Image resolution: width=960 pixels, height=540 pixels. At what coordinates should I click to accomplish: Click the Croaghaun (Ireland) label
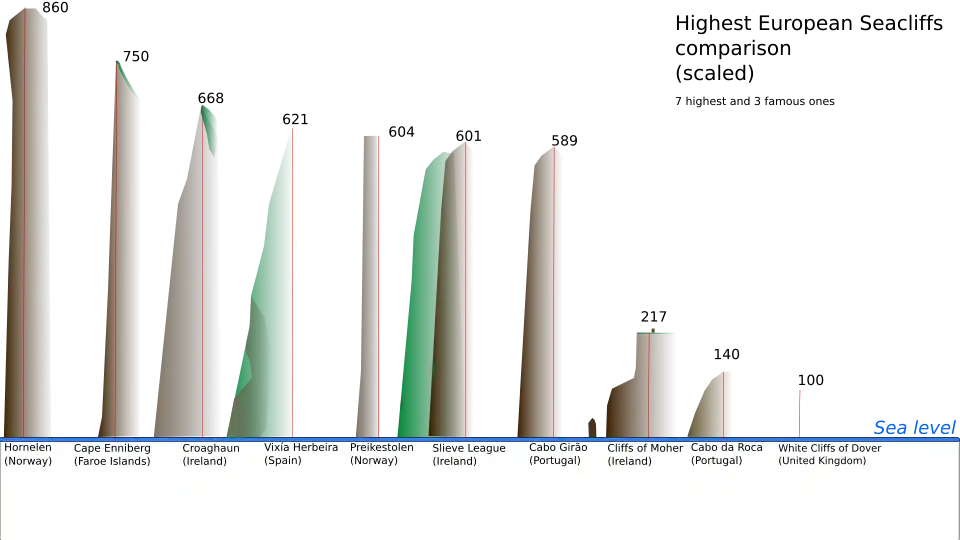tap(210, 455)
